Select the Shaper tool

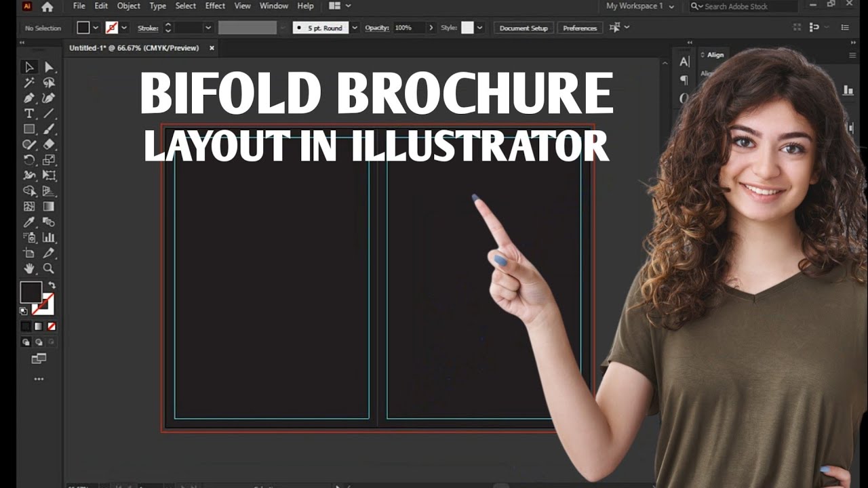pyautogui.click(x=29, y=144)
